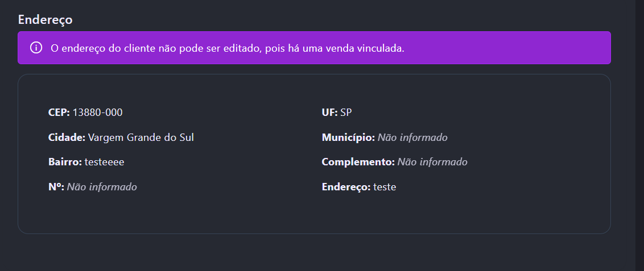Viewport: 644px width, 271px height.
Task: Click the purple address-locked warning message
Action: (x=228, y=48)
